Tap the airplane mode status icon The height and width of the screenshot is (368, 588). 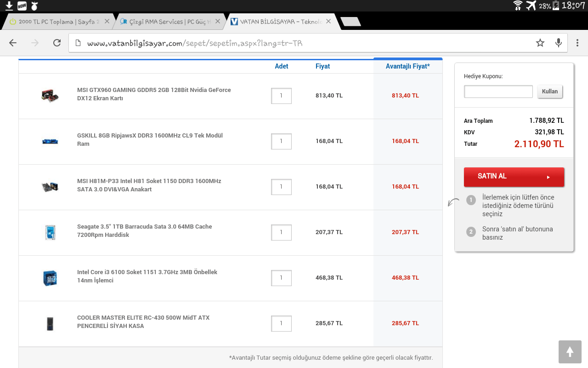531,6
